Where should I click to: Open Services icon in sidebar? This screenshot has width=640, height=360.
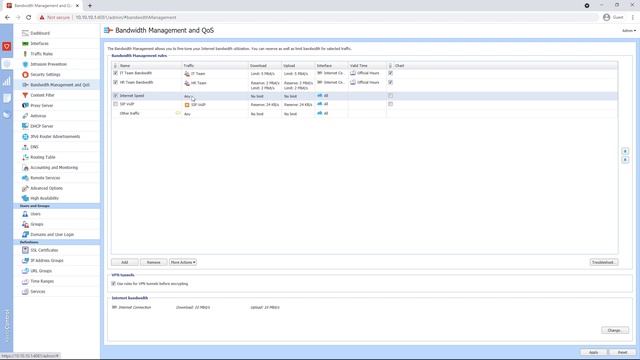pyautogui.click(x=25, y=291)
